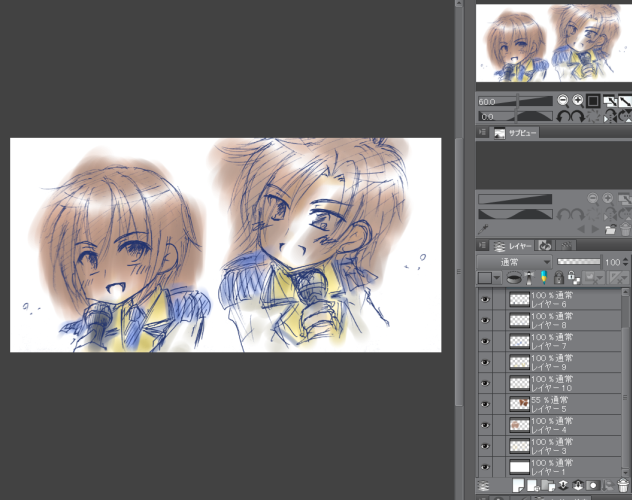This screenshot has height=500, width=632.
Task: Show the next image in Sub View
Action: point(595,229)
